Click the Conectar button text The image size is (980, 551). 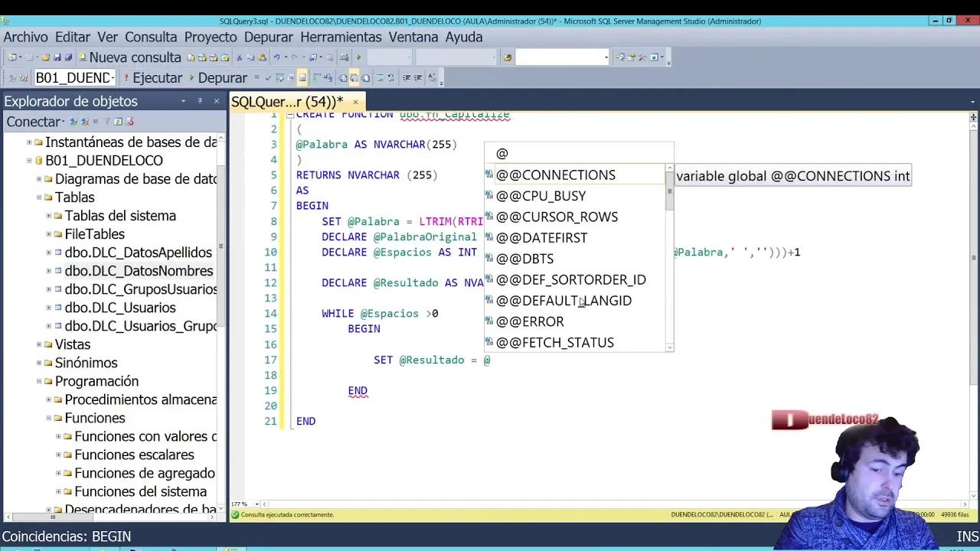pos(33,121)
